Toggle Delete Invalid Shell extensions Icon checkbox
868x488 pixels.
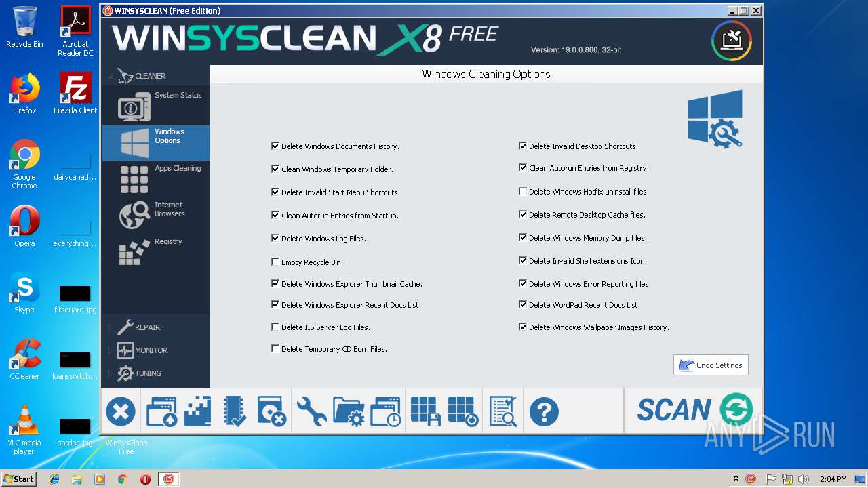pos(523,260)
